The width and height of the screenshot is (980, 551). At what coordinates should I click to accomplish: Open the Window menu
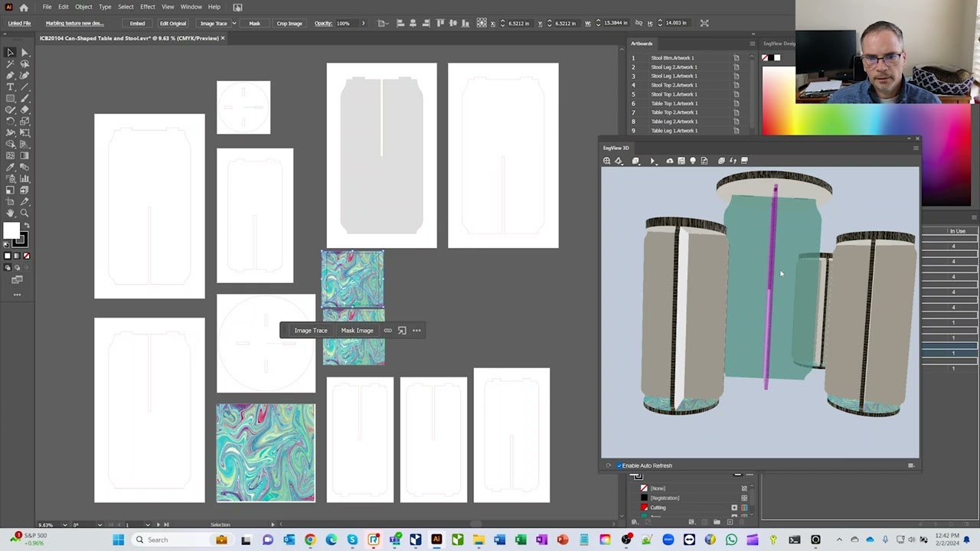click(191, 7)
